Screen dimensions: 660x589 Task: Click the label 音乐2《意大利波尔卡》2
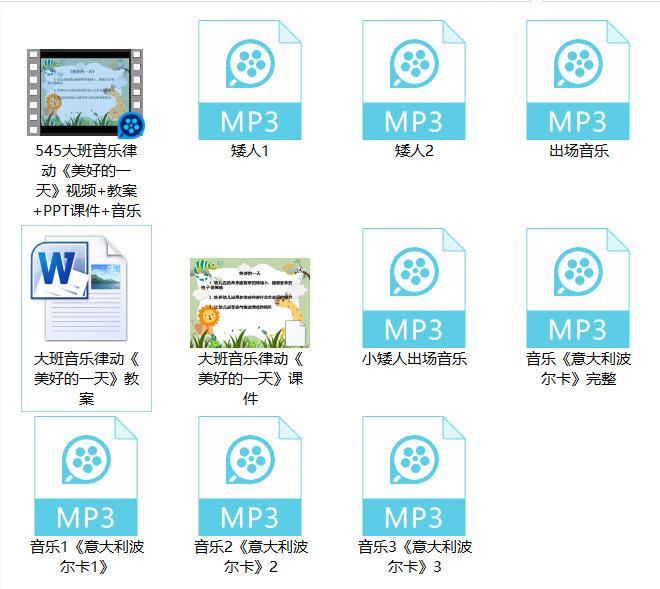[250, 557]
